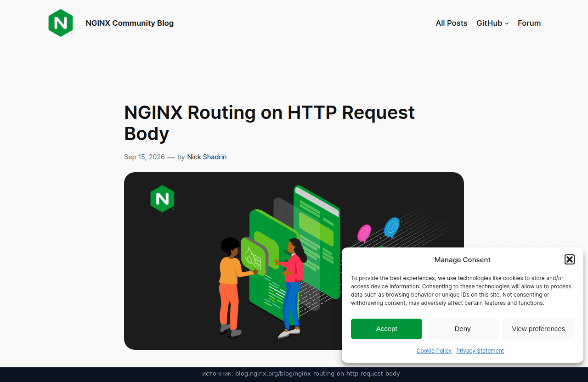Image resolution: width=588 pixels, height=382 pixels.
Task: Open the NGINX Community Blog home link
Action: [130, 23]
